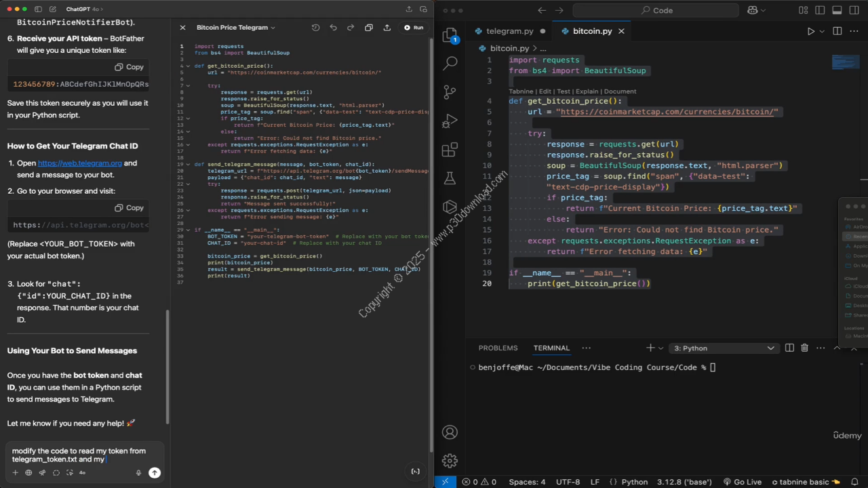Share the canvas via upload icon
Screen dimensions: 868x488
tap(387, 28)
